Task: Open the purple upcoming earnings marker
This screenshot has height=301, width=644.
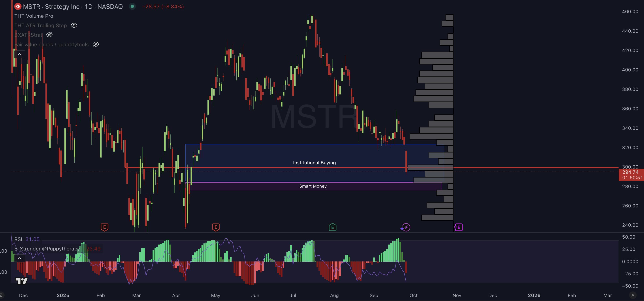Action: (459, 227)
